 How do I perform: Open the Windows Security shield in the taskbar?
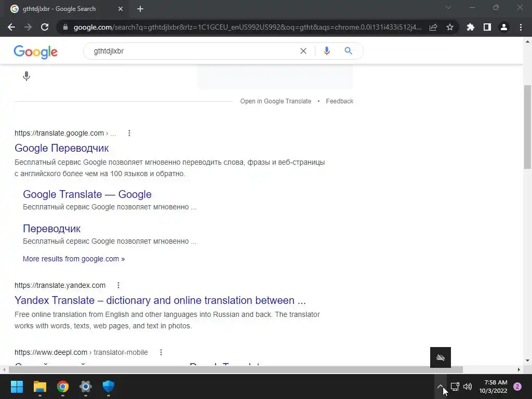(109, 387)
